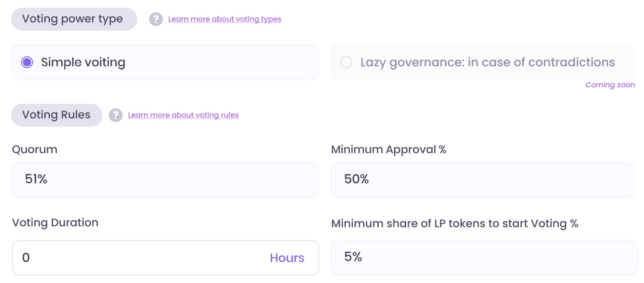Viewport: 644px width, 283px height.
Task: Click the Lazy governance option text
Action: (487, 62)
